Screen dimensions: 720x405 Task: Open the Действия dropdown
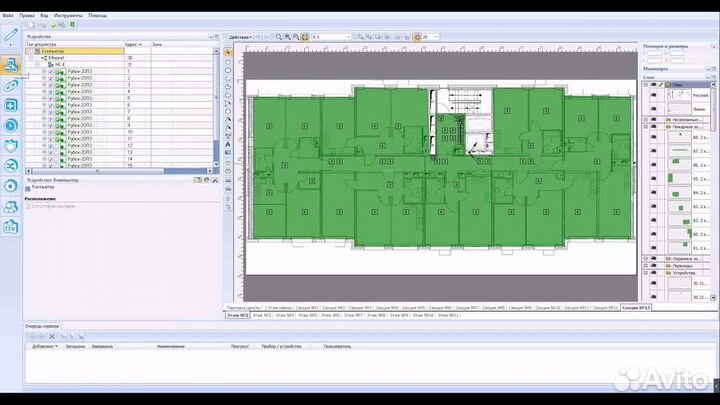[238, 36]
